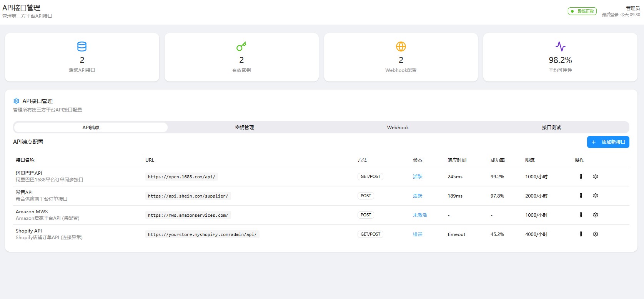The width and height of the screenshot is (644, 299).
Task: Click the test-tube icon for 阿里巴巴API
Action: [581, 176]
